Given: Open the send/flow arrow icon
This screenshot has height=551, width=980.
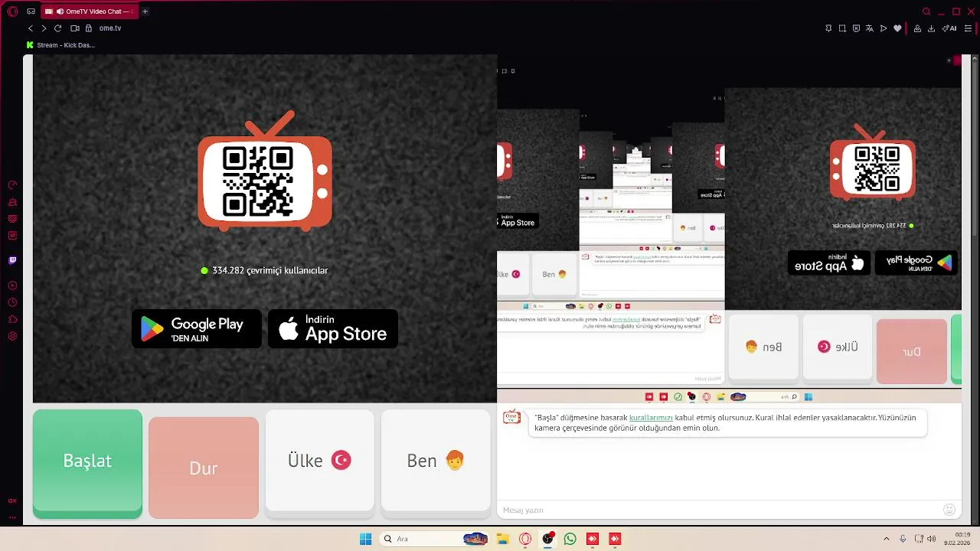Looking at the screenshot, I should [884, 28].
